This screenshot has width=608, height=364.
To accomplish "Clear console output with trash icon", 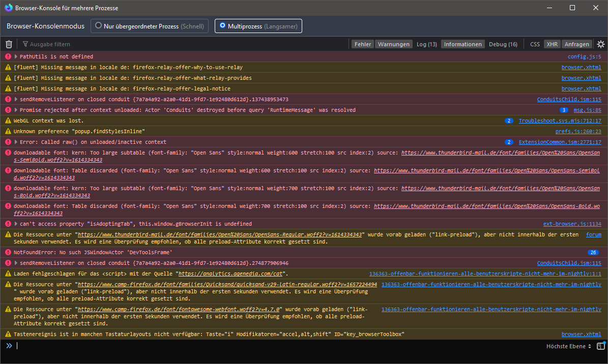I will 9,44.
